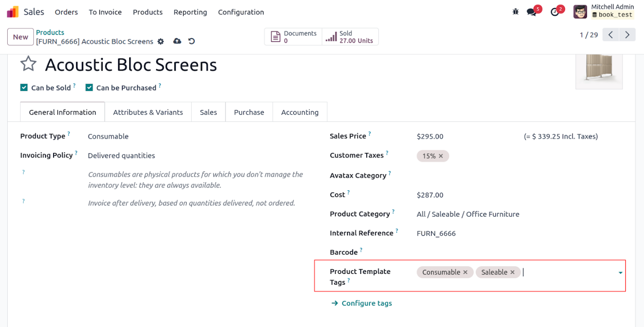The height and width of the screenshot is (327, 644).
Task: Expand the Product Template Tags dropdown arrow
Action: click(621, 273)
